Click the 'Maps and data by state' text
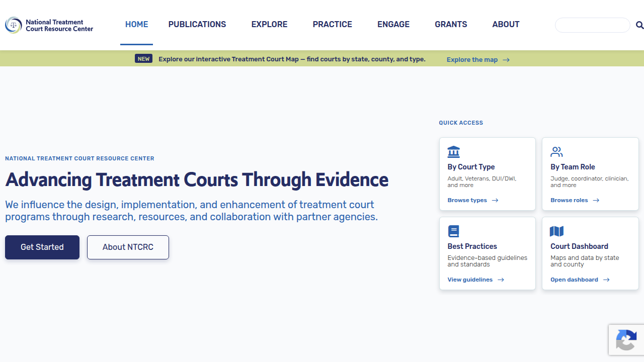The width and height of the screenshot is (644, 362). pyautogui.click(x=585, y=261)
